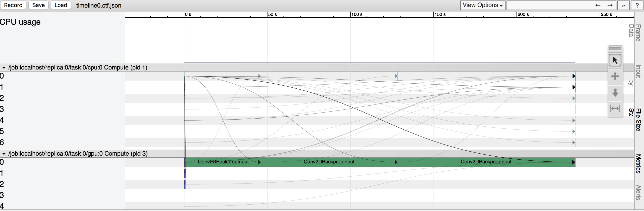Image resolution: width=644 pixels, height=211 pixels.
Task: Click the 150 s timeline ruler mark
Action: point(440,14)
